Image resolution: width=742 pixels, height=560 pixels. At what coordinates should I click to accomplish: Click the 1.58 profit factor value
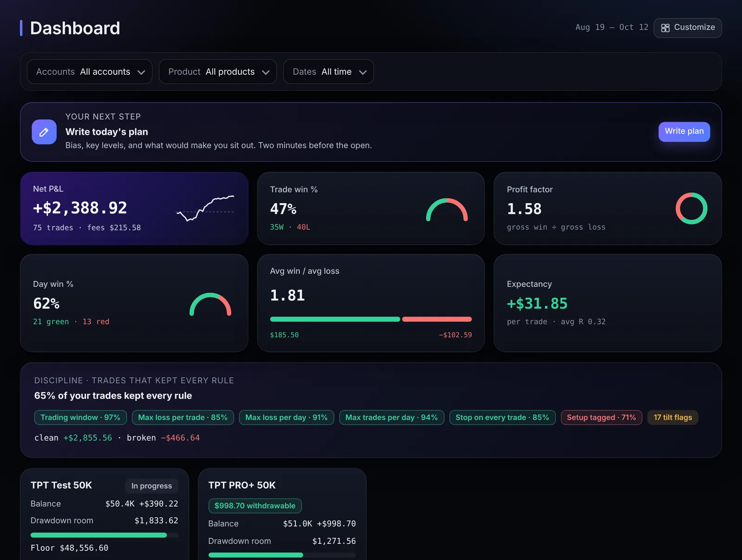click(524, 209)
